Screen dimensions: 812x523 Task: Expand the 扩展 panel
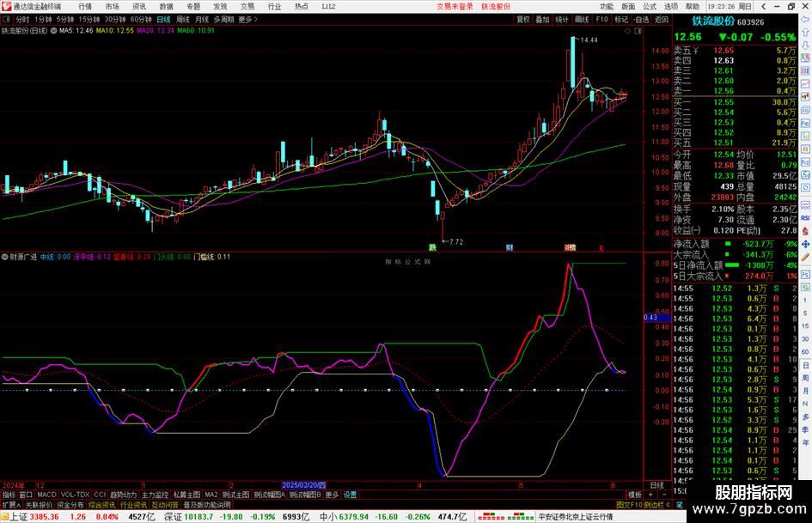coord(11,505)
